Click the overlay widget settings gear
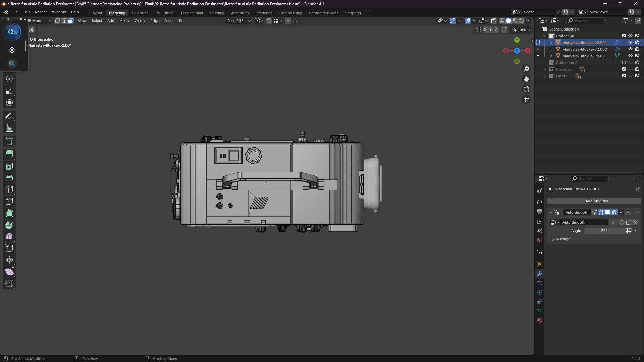The width and height of the screenshot is (644, 362). pyautogui.click(x=12, y=50)
